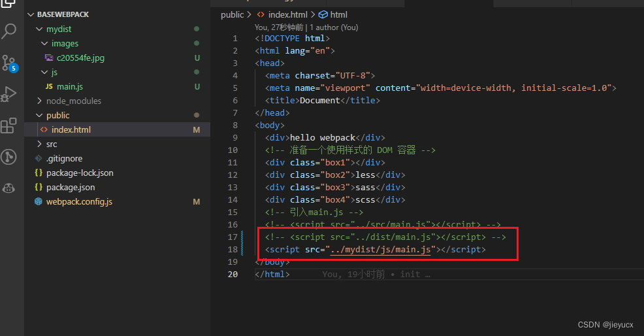Click the webpack cube icon of webpack.config.js

pyautogui.click(x=39, y=201)
